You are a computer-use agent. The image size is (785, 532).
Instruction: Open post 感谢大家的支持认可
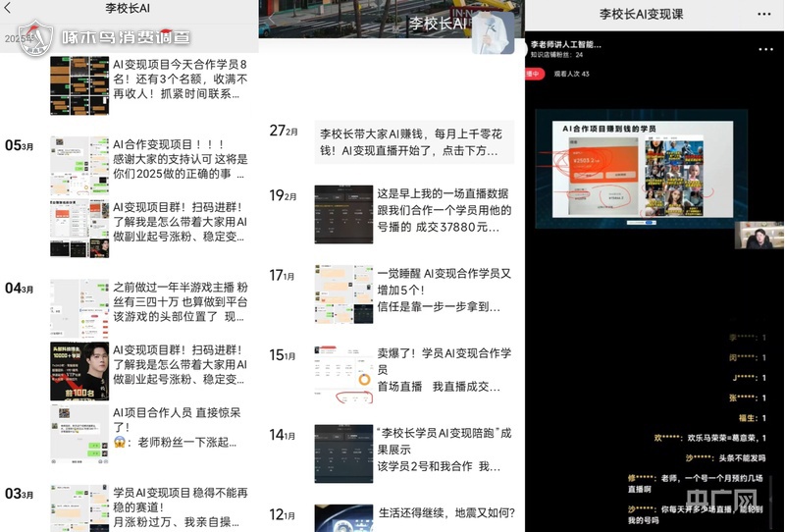[x=181, y=159]
